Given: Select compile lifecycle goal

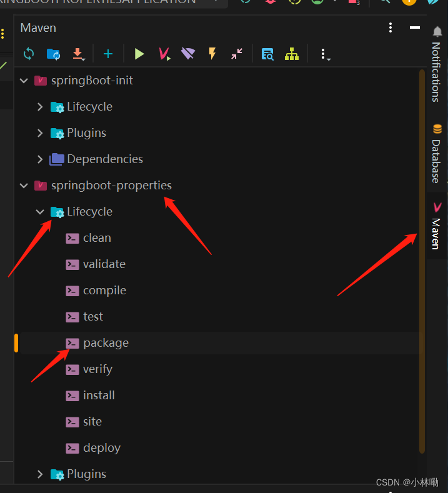Looking at the screenshot, I should click(105, 291).
